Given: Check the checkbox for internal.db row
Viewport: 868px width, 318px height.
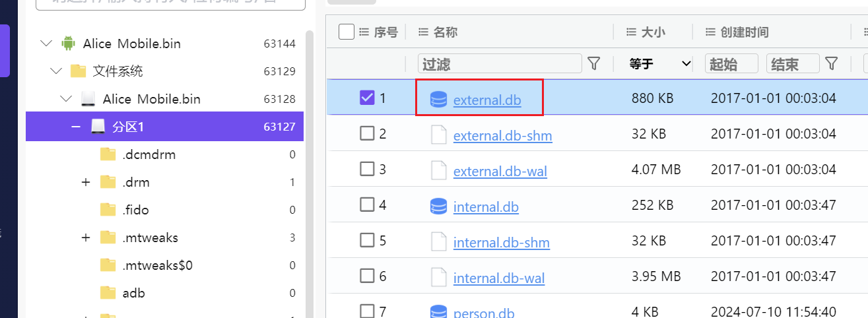Looking at the screenshot, I should pos(367,205).
